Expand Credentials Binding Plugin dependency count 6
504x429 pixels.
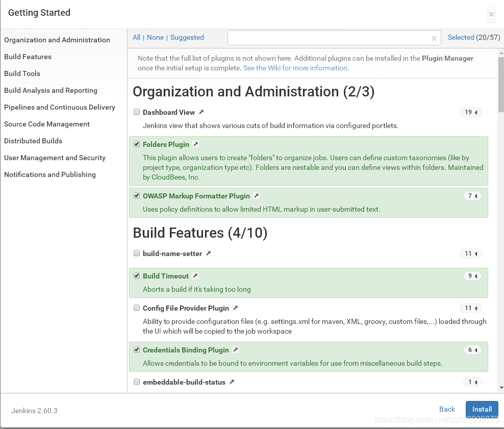point(472,350)
